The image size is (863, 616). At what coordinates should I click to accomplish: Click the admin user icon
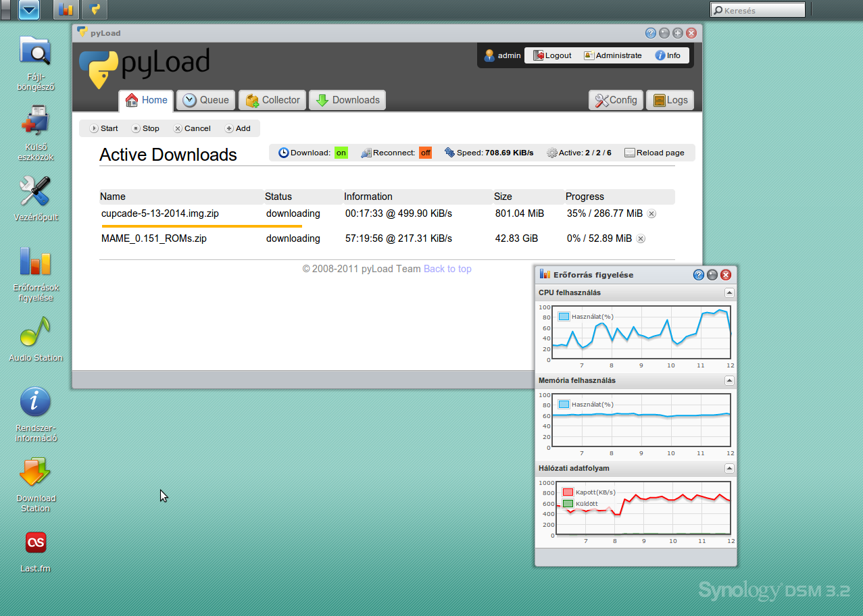[x=489, y=55]
